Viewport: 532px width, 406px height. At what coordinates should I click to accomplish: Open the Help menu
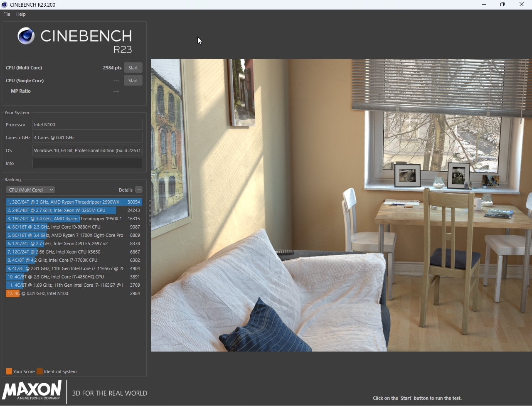pos(21,14)
